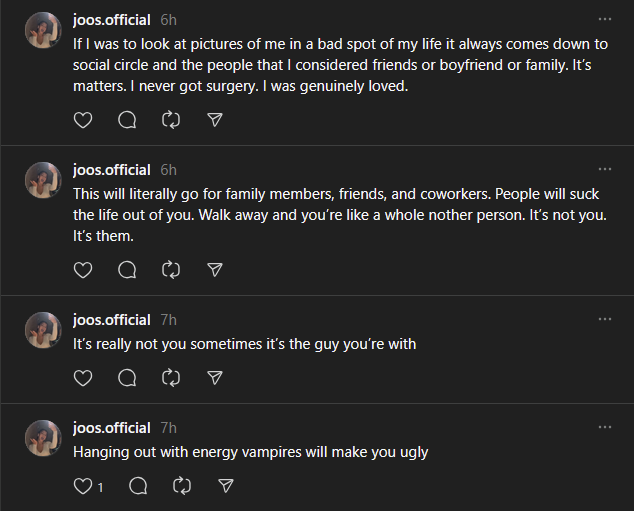Like the post about pictures in a bad spot
Viewport: 634px width, 511px height.
click(83, 120)
